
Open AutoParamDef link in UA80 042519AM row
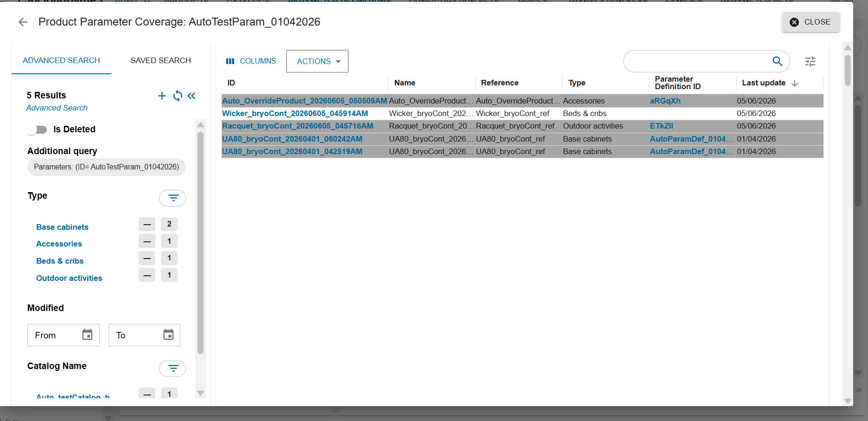[x=691, y=151]
